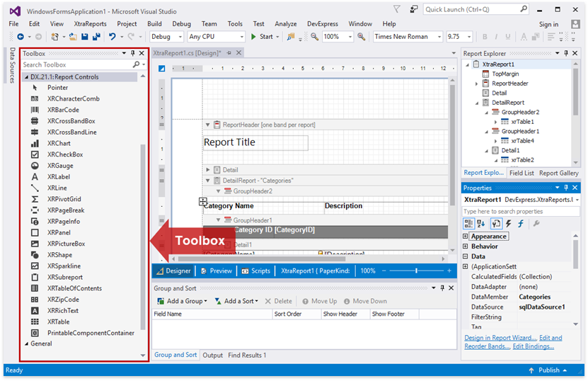The image size is (588, 381).
Task: Select the XRSparkline control
Action: (64, 266)
